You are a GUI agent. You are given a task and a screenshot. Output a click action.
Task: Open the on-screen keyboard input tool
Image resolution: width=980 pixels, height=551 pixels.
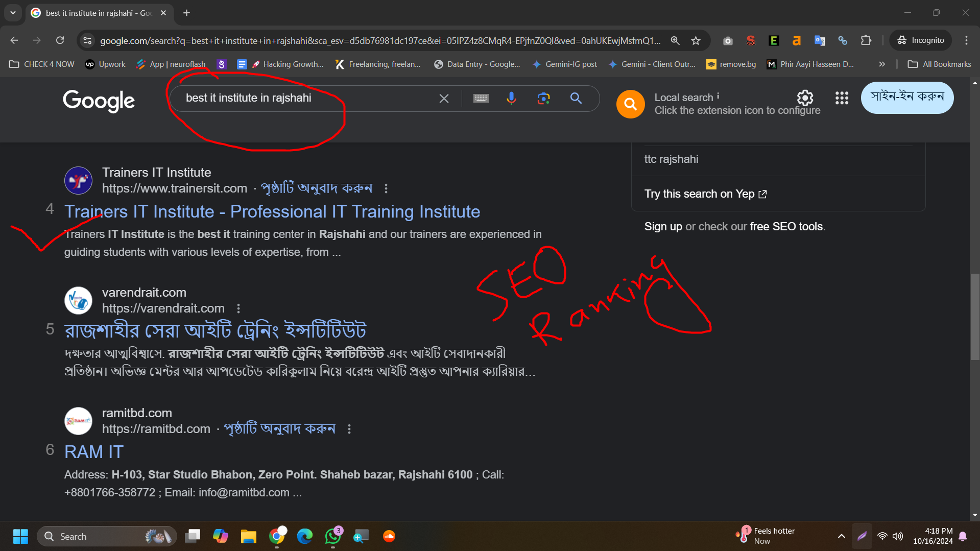point(481,98)
